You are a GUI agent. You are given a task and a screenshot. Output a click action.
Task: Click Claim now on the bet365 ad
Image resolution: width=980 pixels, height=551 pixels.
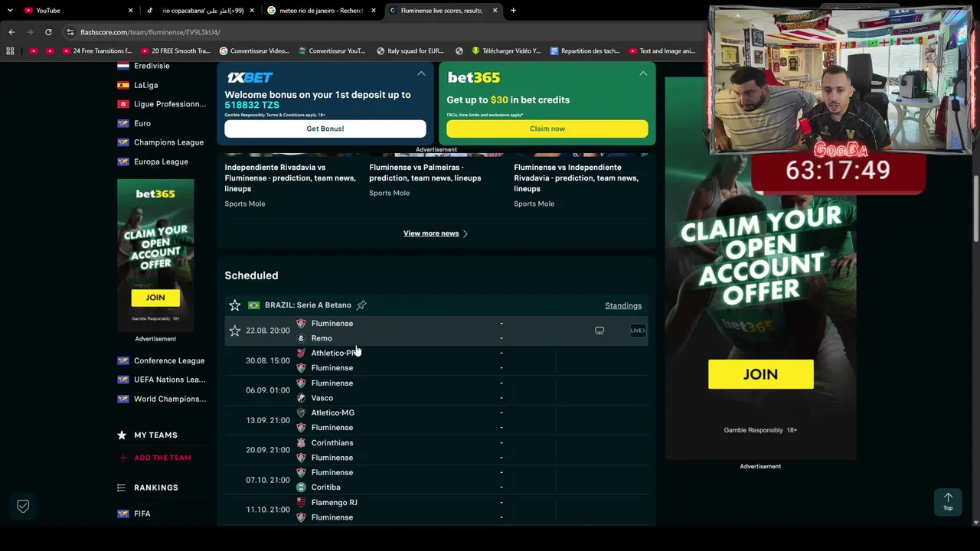(x=547, y=129)
